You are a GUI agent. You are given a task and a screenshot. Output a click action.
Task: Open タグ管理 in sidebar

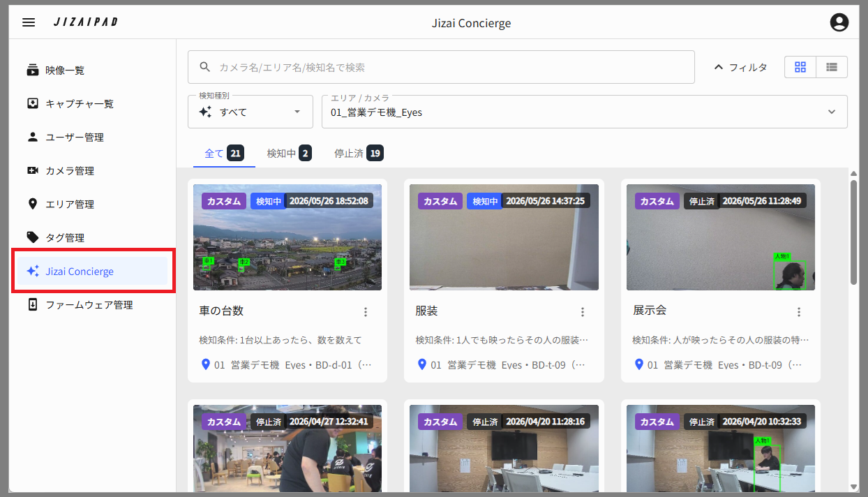click(x=91, y=237)
